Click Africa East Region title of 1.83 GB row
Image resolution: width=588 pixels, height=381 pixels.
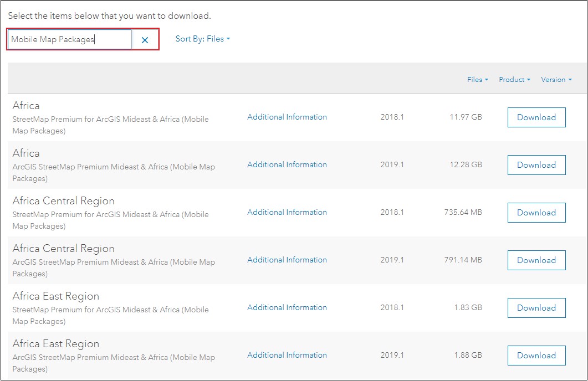[56, 296]
